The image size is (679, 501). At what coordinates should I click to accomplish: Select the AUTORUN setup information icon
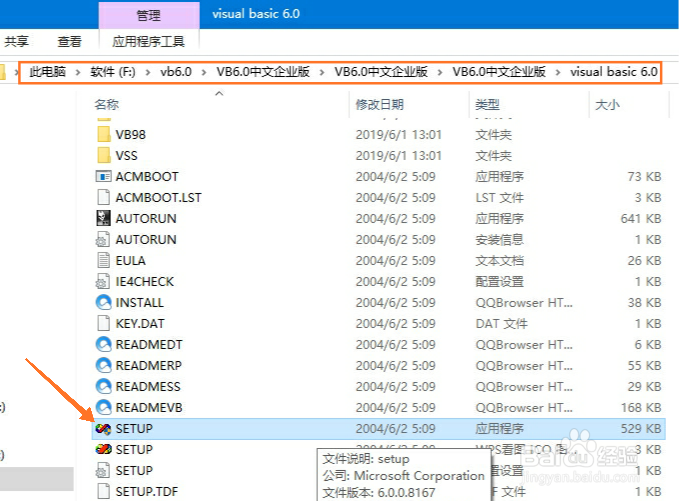tap(103, 239)
